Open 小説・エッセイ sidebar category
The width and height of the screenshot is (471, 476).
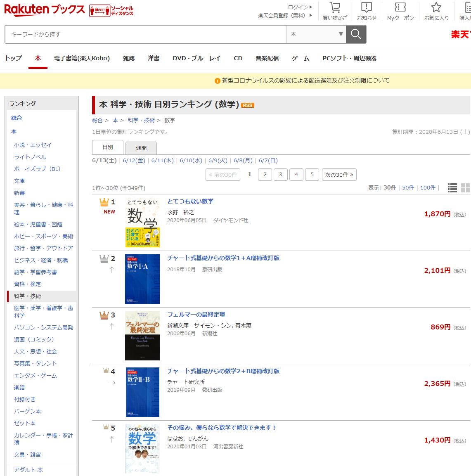(x=33, y=145)
